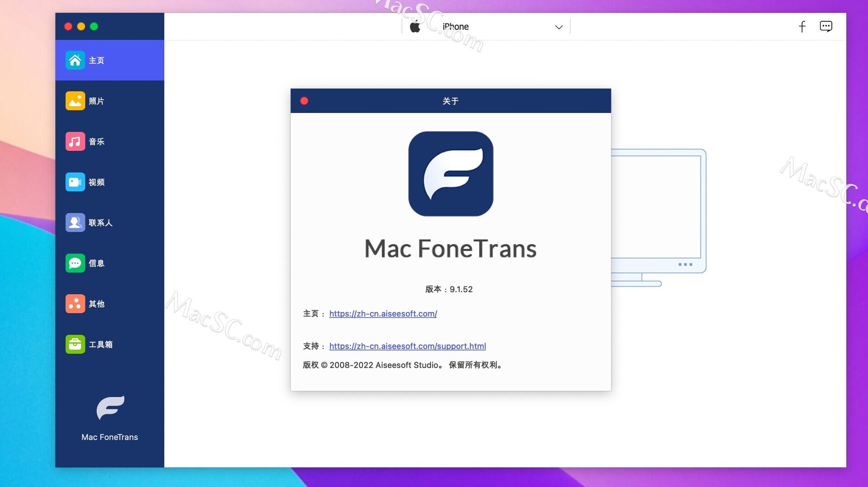868x487 pixels.
Task: Open the 主页 home icon in sidebar
Action: (x=75, y=60)
